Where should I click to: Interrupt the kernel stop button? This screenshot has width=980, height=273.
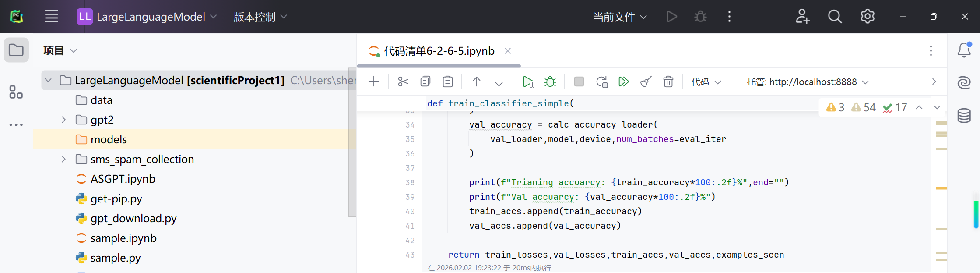click(x=579, y=82)
